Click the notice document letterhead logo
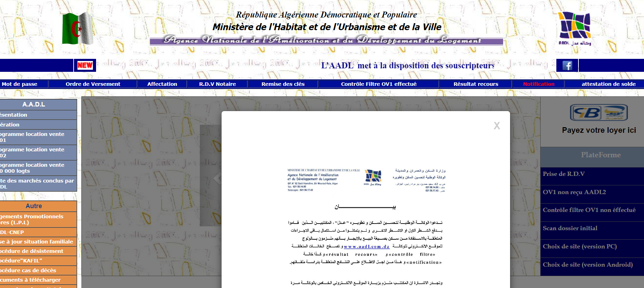644x288 pixels. tap(373, 178)
